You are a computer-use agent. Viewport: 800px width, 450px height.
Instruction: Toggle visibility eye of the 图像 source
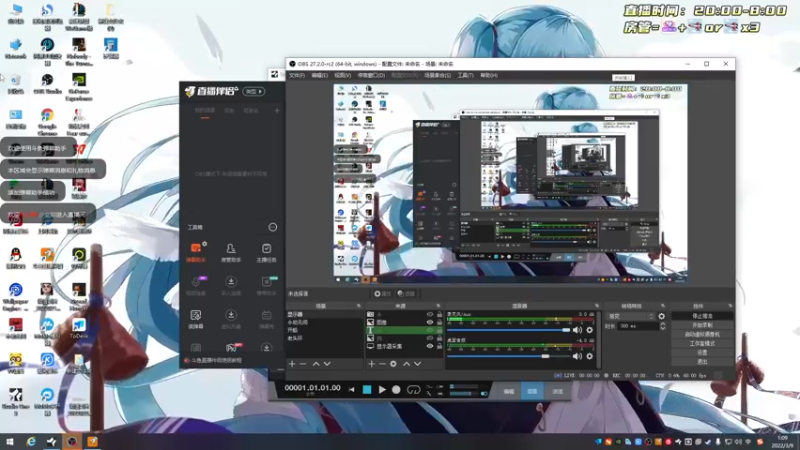tap(430, 322)
